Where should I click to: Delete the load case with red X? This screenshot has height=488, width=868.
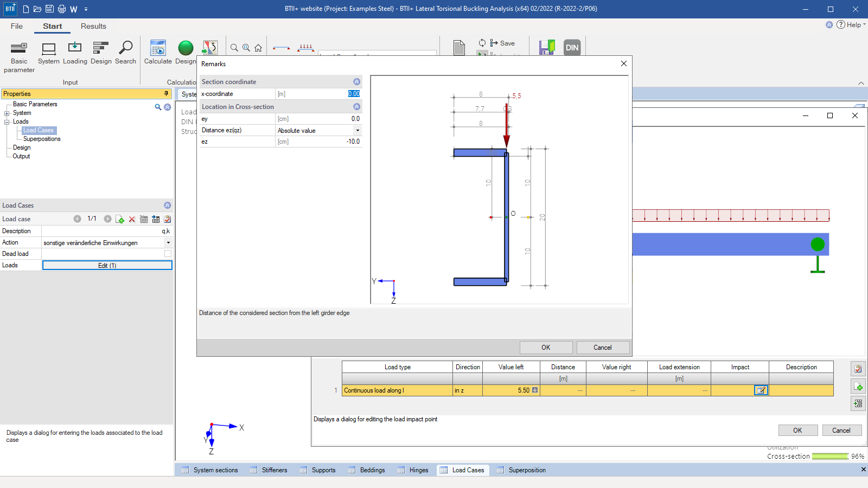coord(132,219)
